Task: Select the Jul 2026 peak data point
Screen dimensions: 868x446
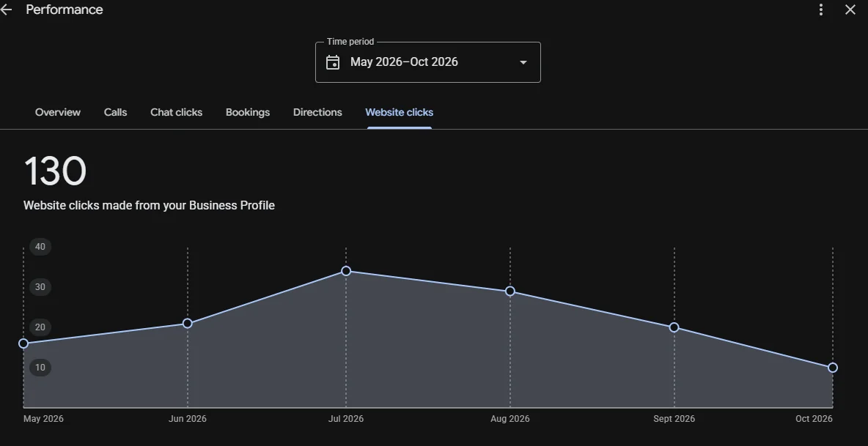Action: point(346,271)
